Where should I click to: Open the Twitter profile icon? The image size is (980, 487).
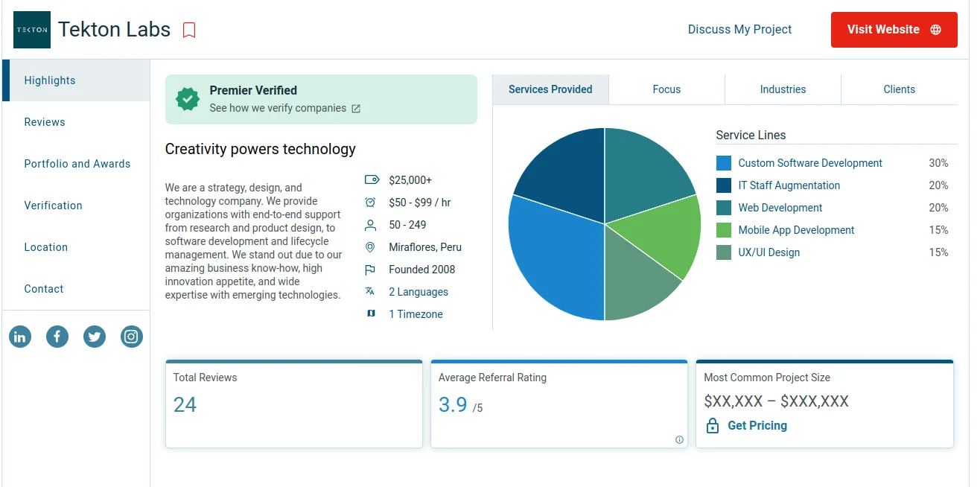point(95,337)
